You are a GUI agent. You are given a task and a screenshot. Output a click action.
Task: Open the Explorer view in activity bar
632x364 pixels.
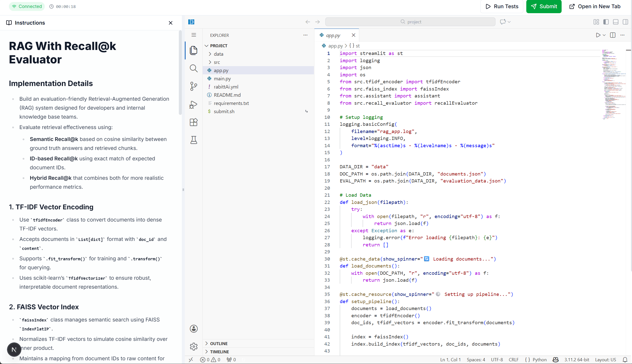pyautogui.click(x=194, y=50)
